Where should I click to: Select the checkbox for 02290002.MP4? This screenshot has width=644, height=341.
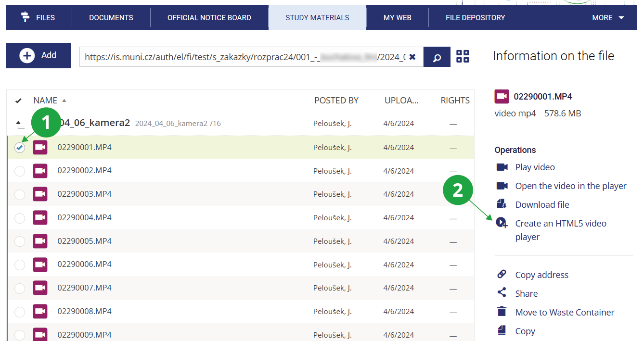(x=20, y=171)
